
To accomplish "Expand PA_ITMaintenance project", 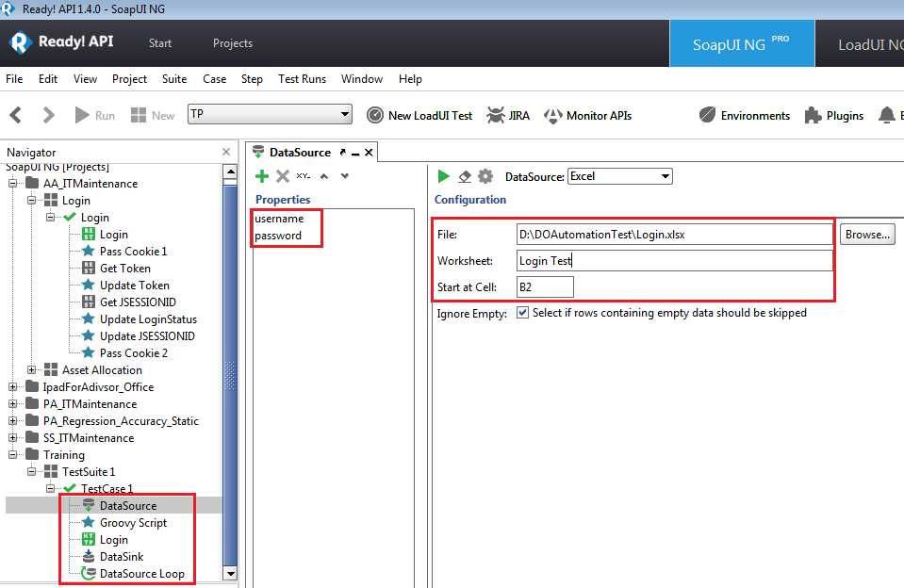I will click(12, 403).
